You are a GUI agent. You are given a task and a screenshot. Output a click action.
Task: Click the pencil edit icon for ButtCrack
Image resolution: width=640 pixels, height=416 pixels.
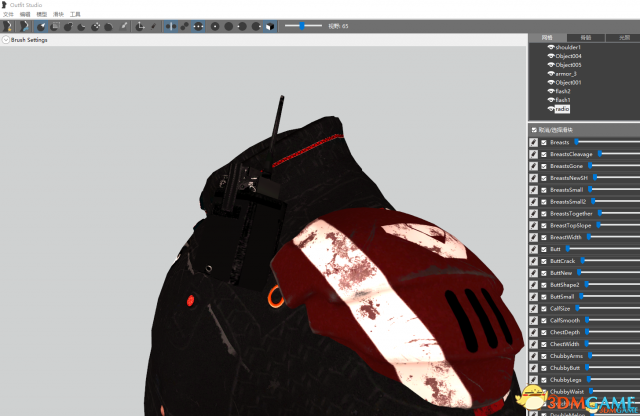pos(533,261)
